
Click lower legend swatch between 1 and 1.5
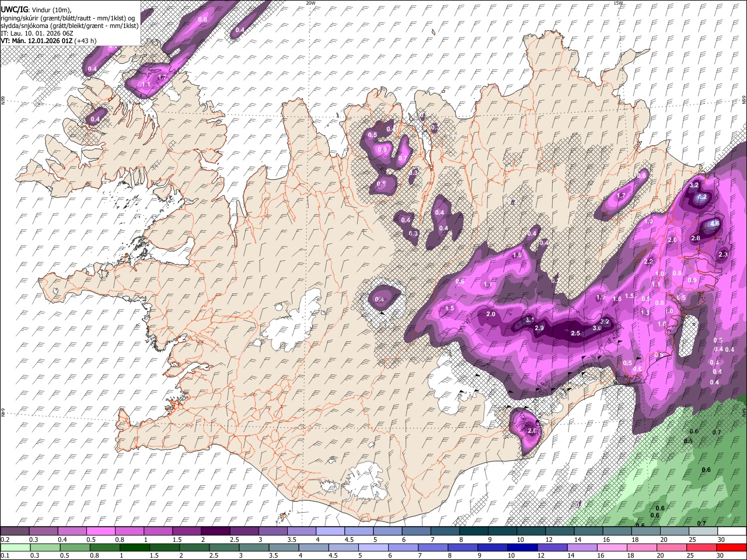[x=134, y=547]
